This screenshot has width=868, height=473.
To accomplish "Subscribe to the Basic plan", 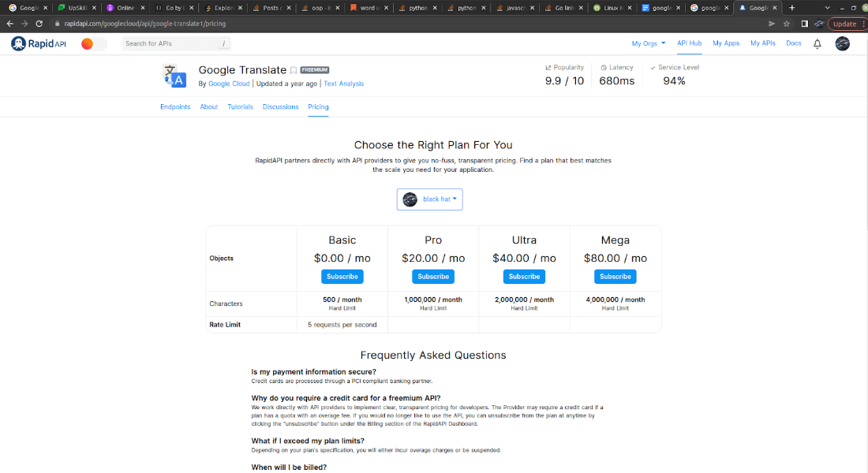I will (x=342, y=277).
